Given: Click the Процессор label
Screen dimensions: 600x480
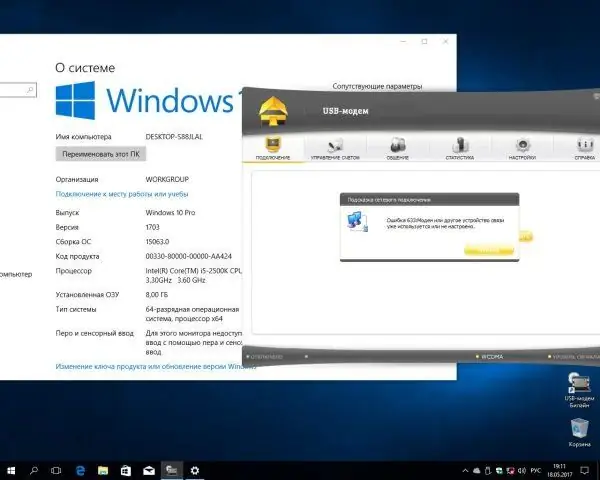Looking at the screenshot, I should tap(73, 271).
